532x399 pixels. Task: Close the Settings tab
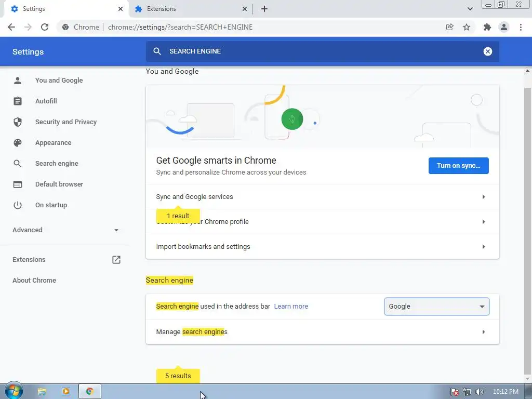121,9
